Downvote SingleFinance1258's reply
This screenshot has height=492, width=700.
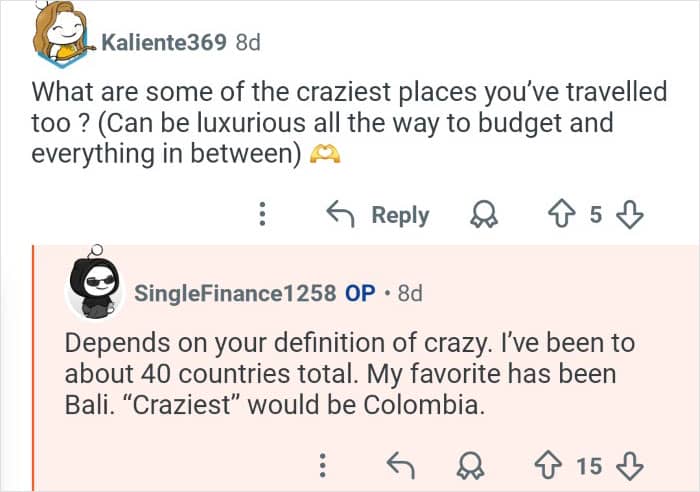point(632,465)
